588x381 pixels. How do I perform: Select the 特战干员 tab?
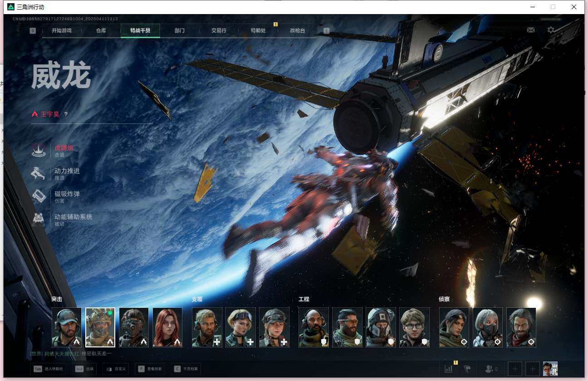[140, 31]
